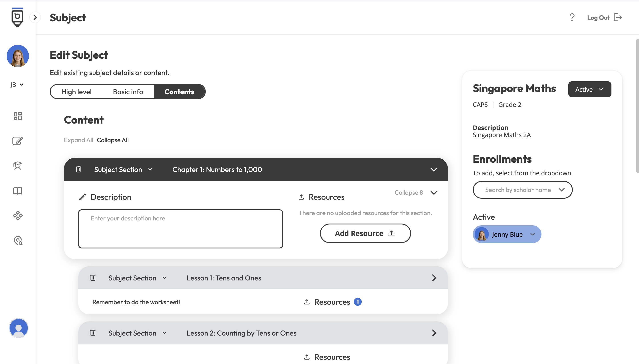Open the diamond grid icon in sidebar
The image size is (639, 364).
click(x=18, y=216)
